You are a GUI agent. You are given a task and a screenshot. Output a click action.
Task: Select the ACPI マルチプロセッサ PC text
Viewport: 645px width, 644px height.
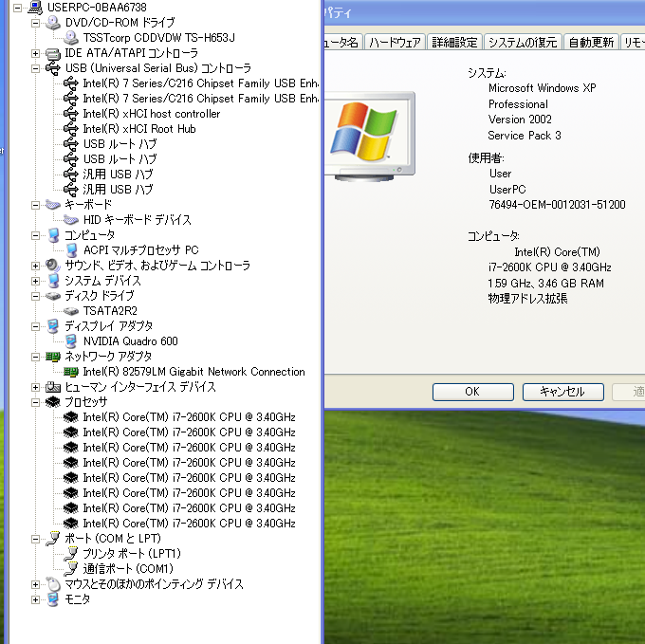click(x=140, y=250)
